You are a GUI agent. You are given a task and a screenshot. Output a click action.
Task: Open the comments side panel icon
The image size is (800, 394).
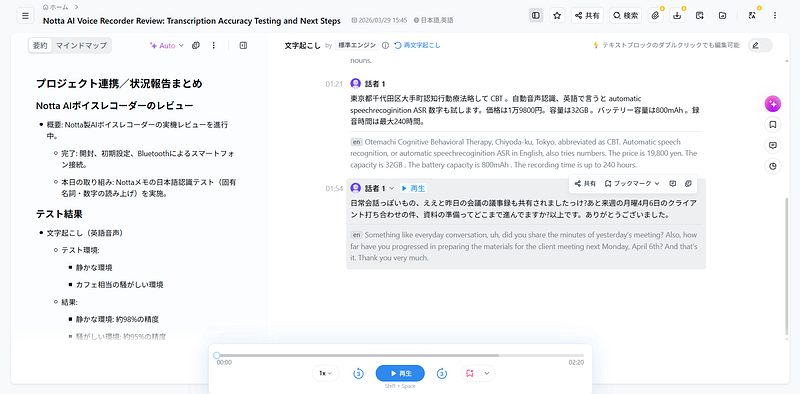[773, 145]
